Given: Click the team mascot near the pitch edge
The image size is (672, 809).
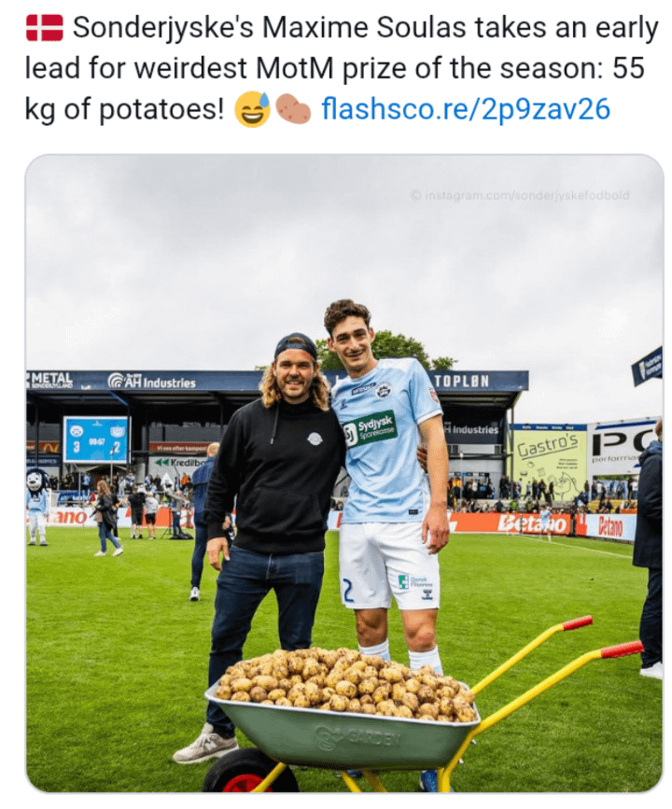Looking at the screenshot, I should [36, 505].
